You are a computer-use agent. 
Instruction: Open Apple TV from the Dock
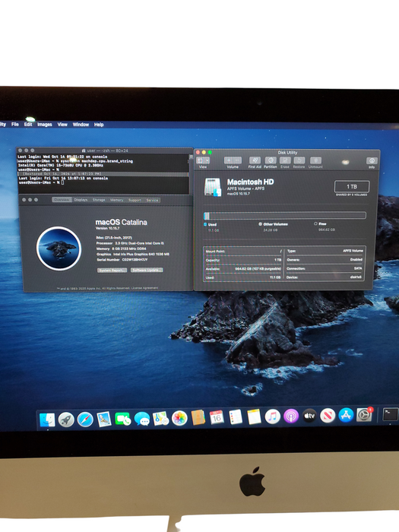point(309,416)
